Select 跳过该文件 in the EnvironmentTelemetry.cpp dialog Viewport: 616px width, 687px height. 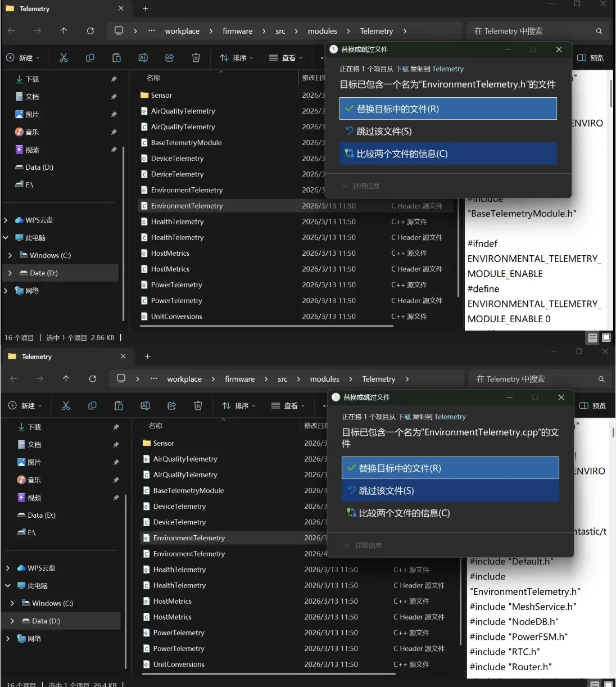pos(386,491)
